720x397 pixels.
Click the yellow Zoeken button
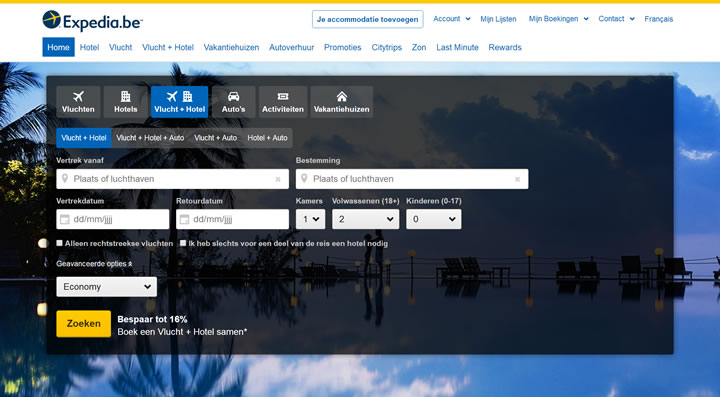click(84, 324)
